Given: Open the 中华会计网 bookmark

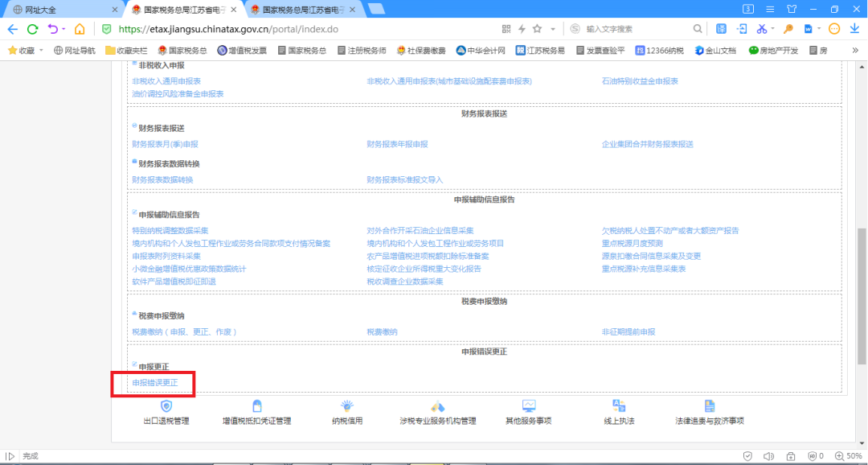Looking at the screenshot, I should pos(481,51).
